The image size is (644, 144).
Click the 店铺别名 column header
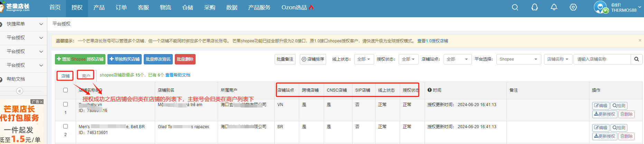166,90
